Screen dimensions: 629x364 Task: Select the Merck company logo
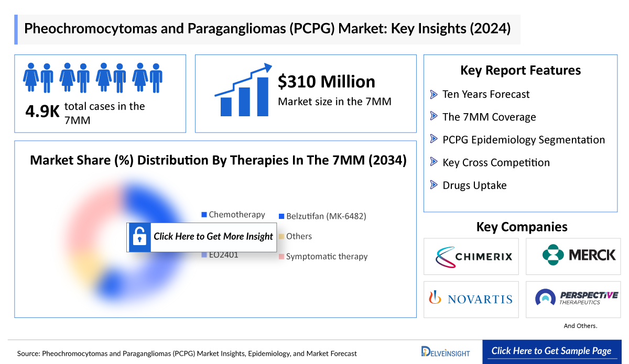573,256
